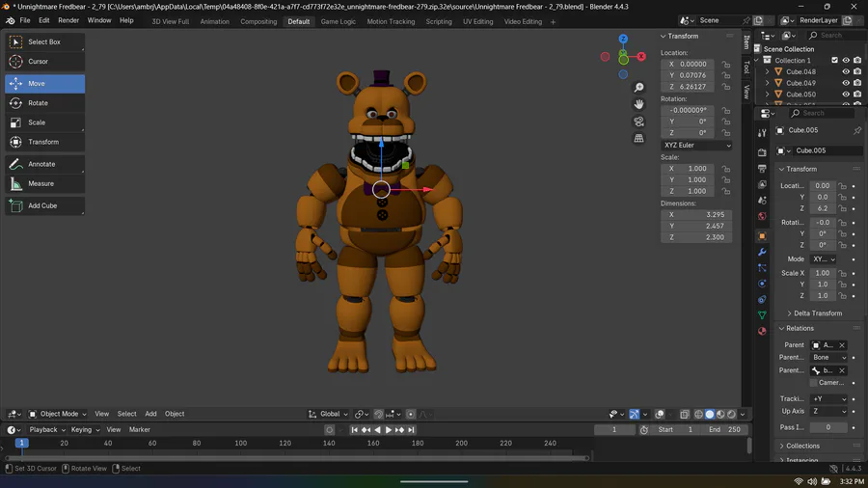Open the Render menu
This screenshot has width=868, height=488.
[68, 20]
